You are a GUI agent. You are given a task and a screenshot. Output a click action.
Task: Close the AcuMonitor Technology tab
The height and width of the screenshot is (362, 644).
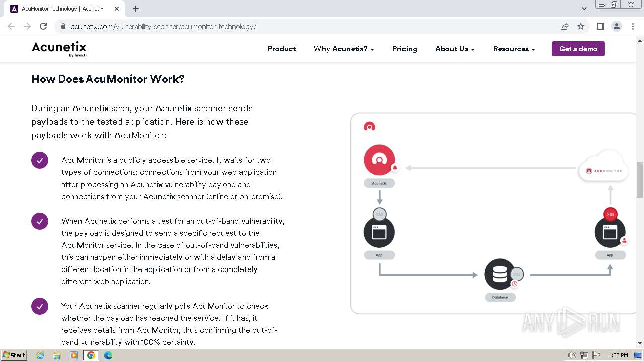(117, 9)
